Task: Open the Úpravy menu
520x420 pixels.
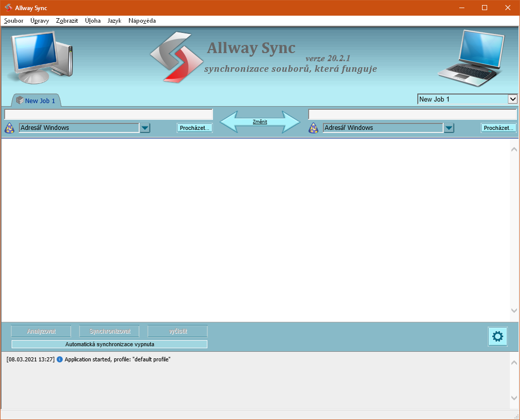Action: pos(39,21)
